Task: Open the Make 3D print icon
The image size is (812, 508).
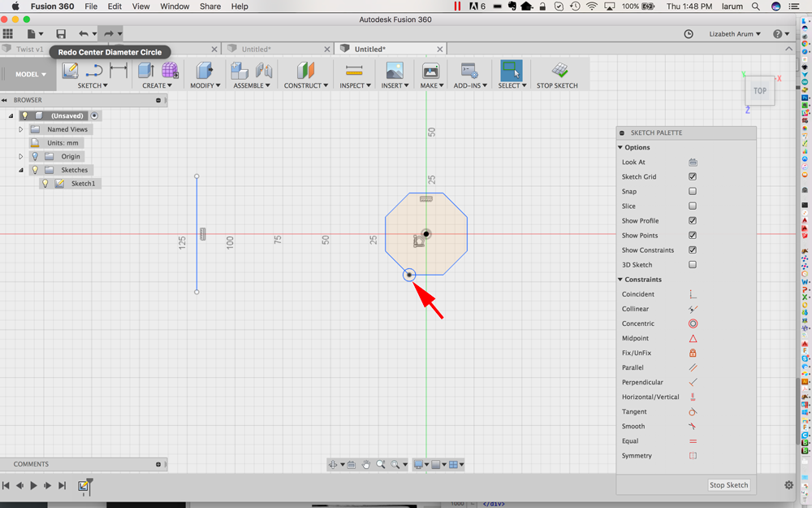Action: point(431,70)
